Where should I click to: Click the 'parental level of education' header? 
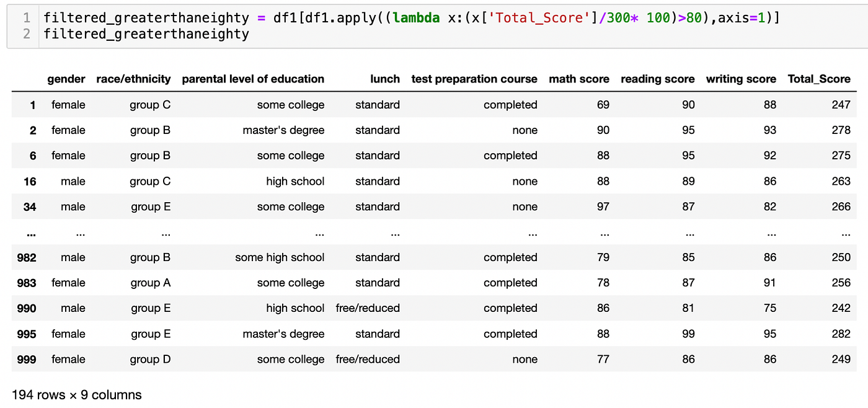point(253,79)
